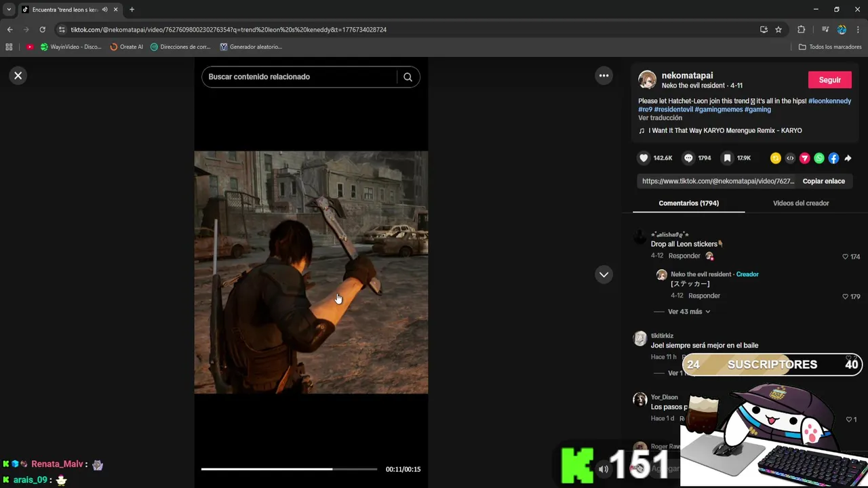Click Responder on 'Drop all Leon stickers' comment
The height and width of the screenshot is (488, 868).
tap(684, 256)
